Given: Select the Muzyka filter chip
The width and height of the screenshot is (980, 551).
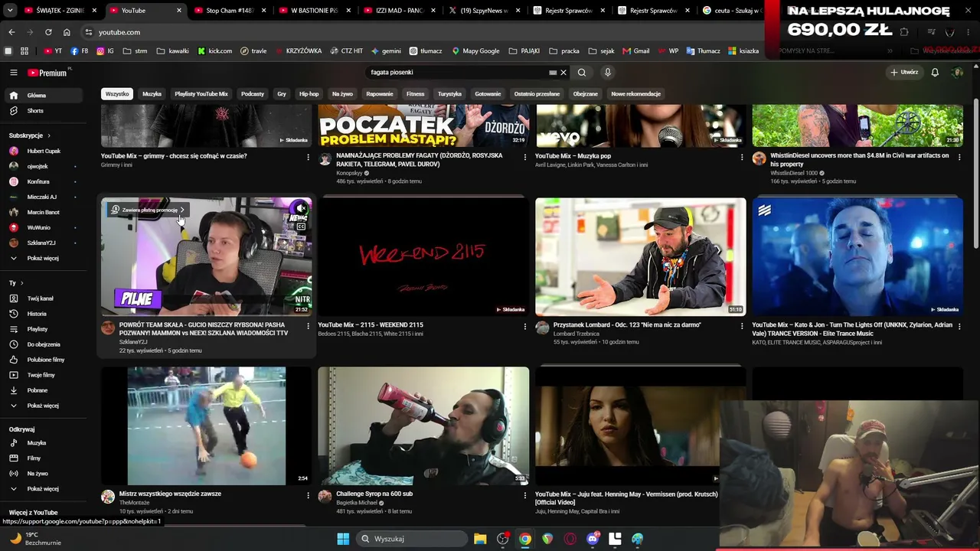Looking at the screenshot, I should [152, 94].
